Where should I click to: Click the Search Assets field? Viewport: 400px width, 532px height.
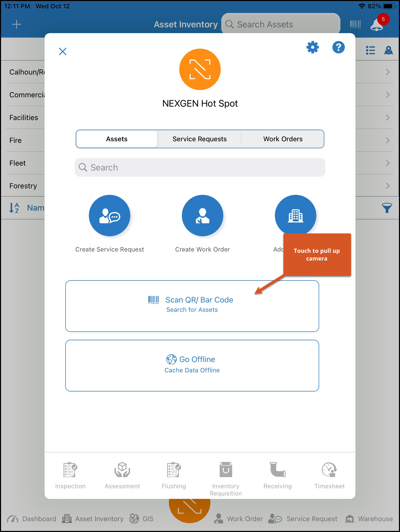click(281, 25)
